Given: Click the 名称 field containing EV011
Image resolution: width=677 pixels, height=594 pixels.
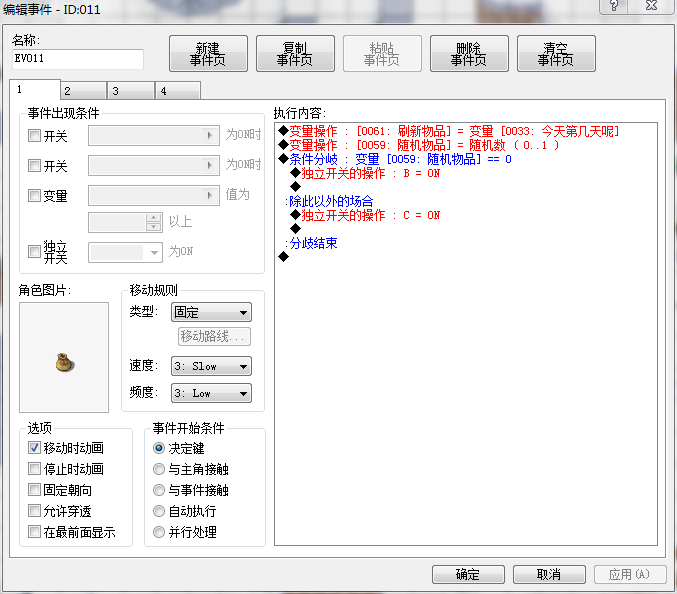Looking at the screenshot, I should [x=78, y=59].
